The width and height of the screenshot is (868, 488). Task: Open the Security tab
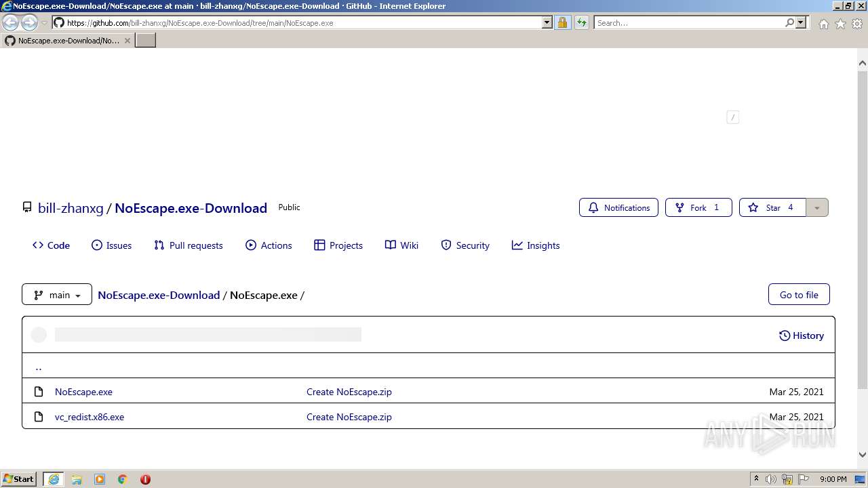pyautogui.click(x=465, y=245)
